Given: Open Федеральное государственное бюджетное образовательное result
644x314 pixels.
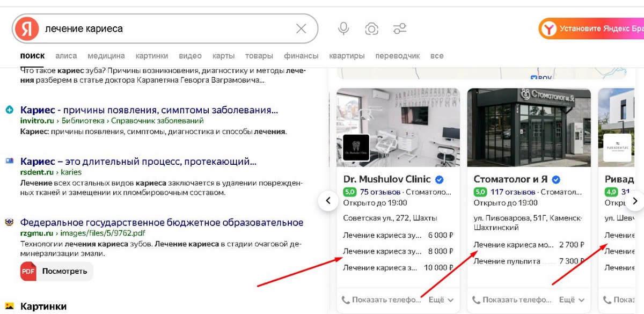Looking at the screenshot, I should [162, 222].
